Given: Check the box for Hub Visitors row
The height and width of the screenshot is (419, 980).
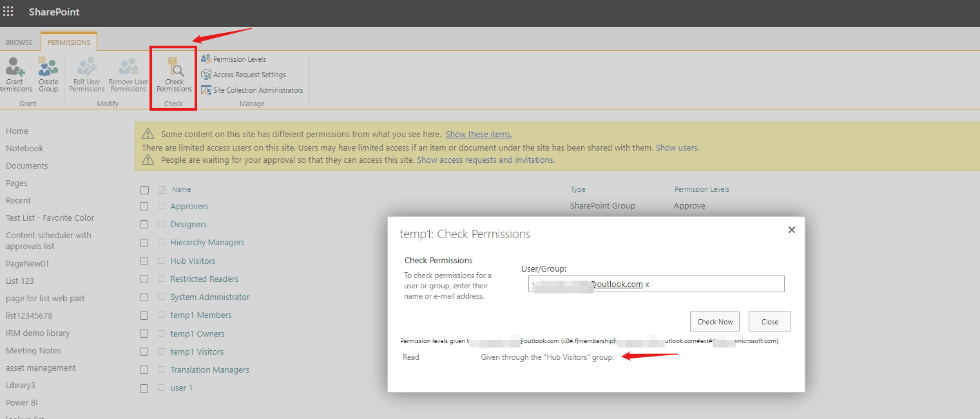Looking at the screenshot, I should click(x=144, y=261).
